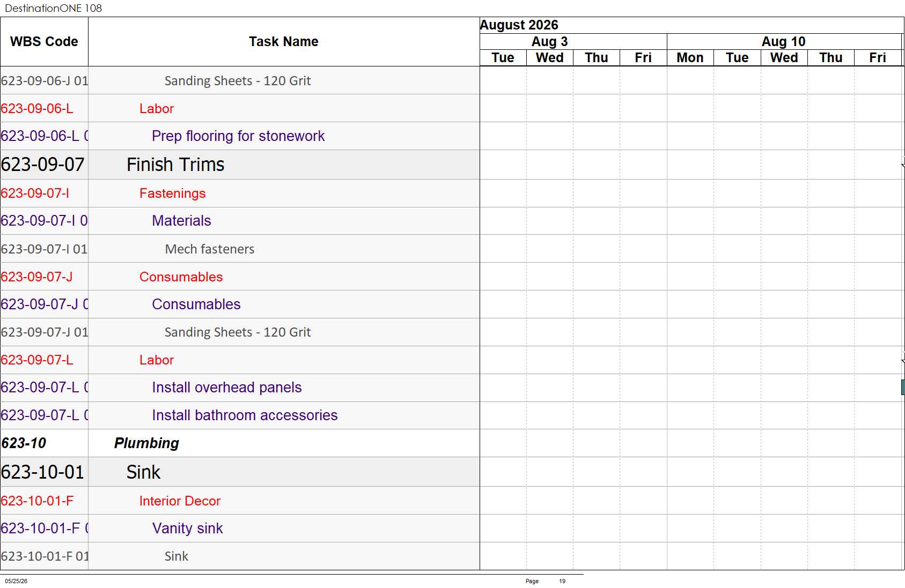Viewport: 905px width, 588px height.
Task: Select WBS code 623-09-07-L Labor
Action: [x=37, y=360]
